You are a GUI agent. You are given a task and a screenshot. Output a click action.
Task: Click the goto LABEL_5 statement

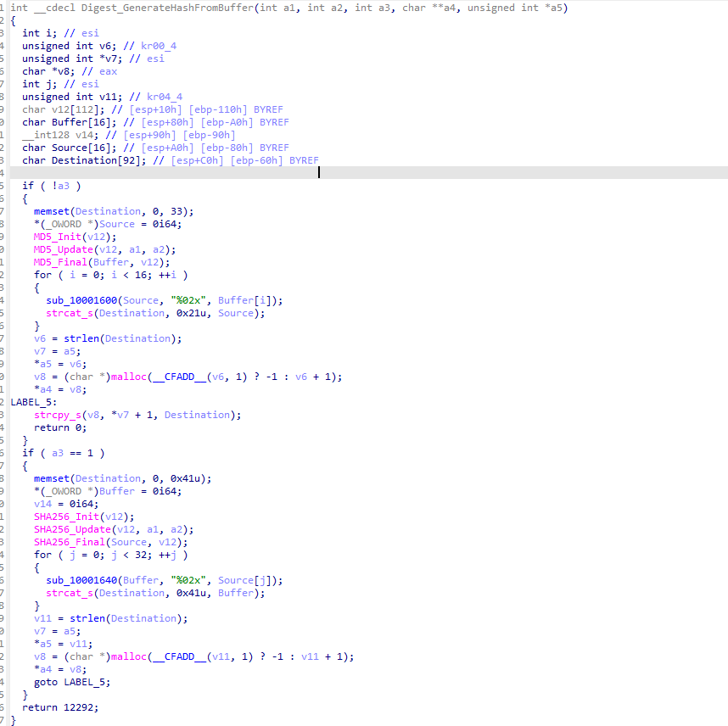point(72,683)
